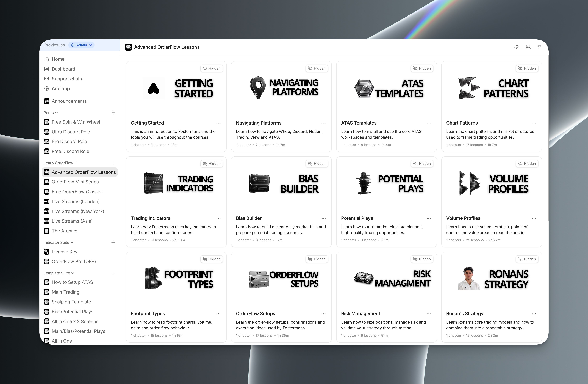Go to Home in sidebar
This screenshot has height=384, width=588.
tap(80, 59)
